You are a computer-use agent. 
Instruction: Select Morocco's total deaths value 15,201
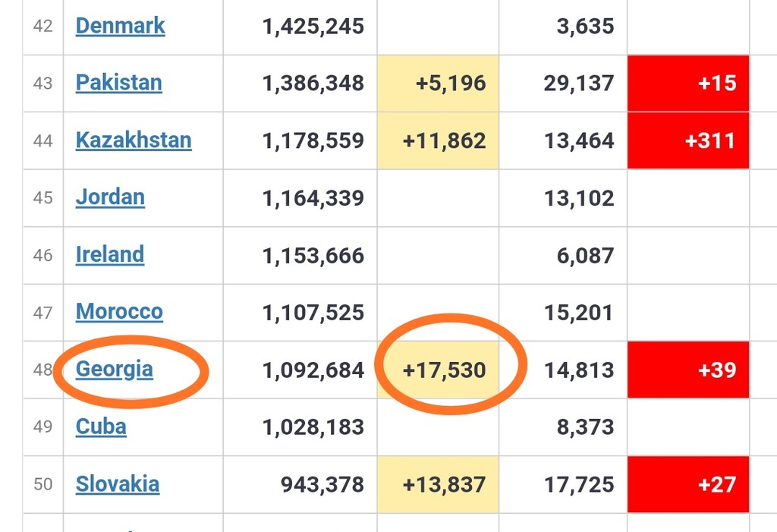coord(579,313)
